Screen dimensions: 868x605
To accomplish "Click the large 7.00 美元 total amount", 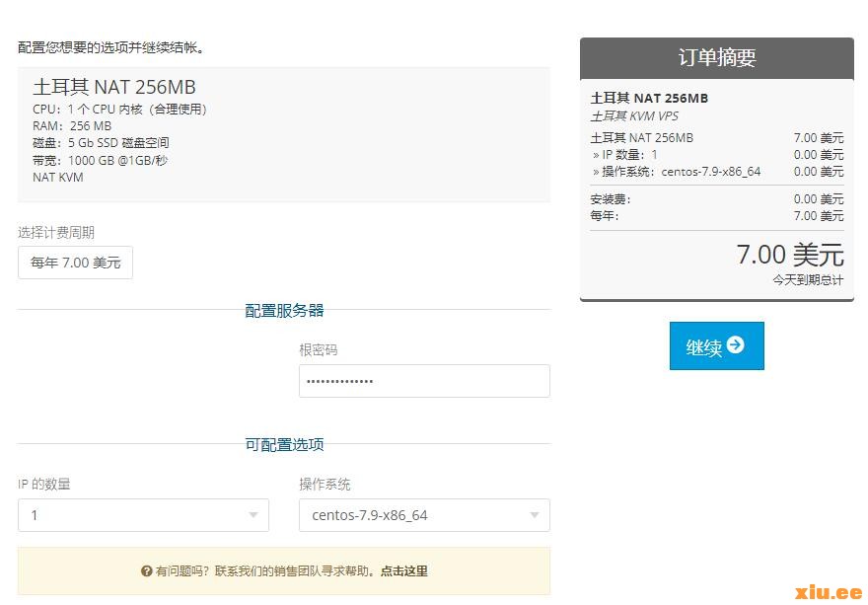I will pyautogui.click(x=790, y=255).
